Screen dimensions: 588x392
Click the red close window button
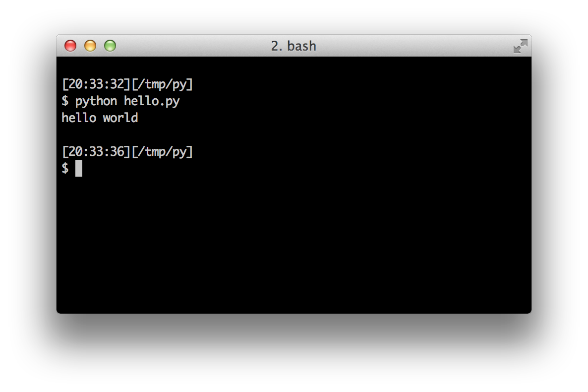pyautogui.click(x=70, y=46)
